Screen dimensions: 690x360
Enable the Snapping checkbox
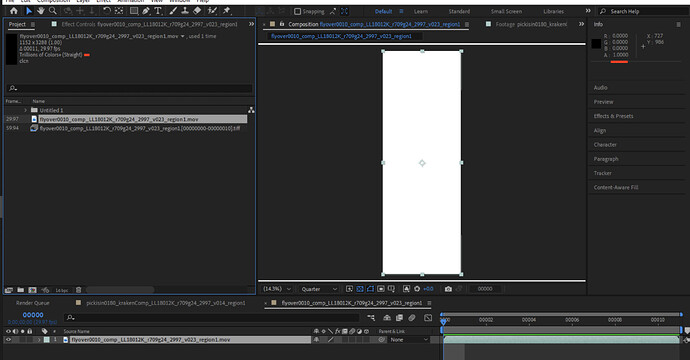297,11
